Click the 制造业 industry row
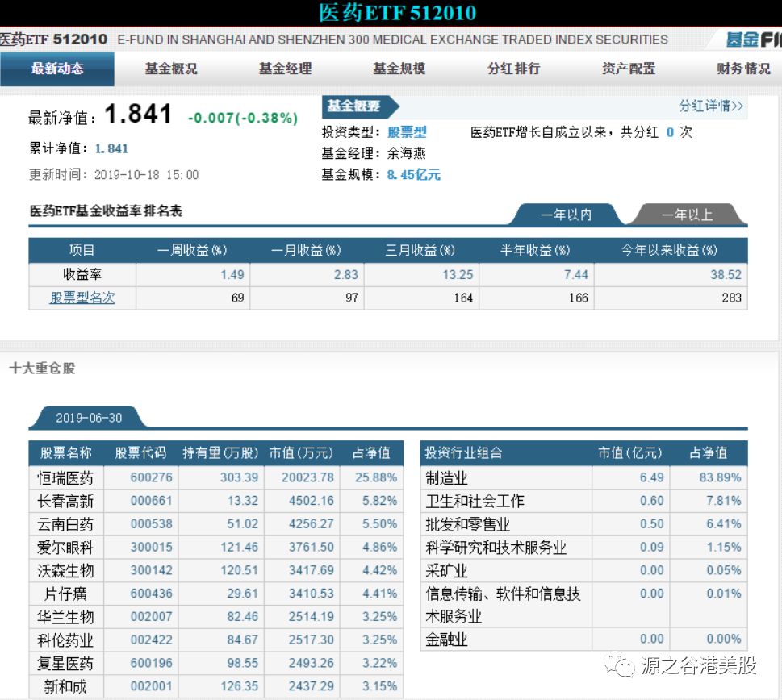This screenshot has height=700, width=782. coord(584,477)
